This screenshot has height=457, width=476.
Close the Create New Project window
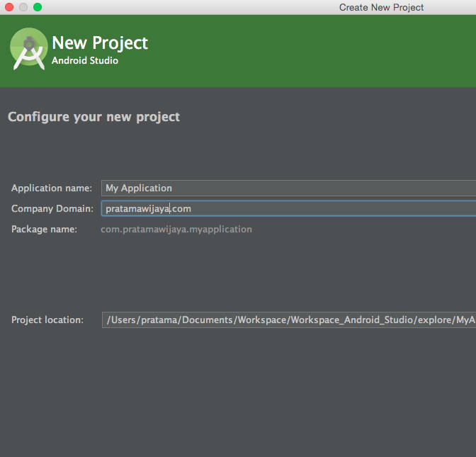coord(9,7)
